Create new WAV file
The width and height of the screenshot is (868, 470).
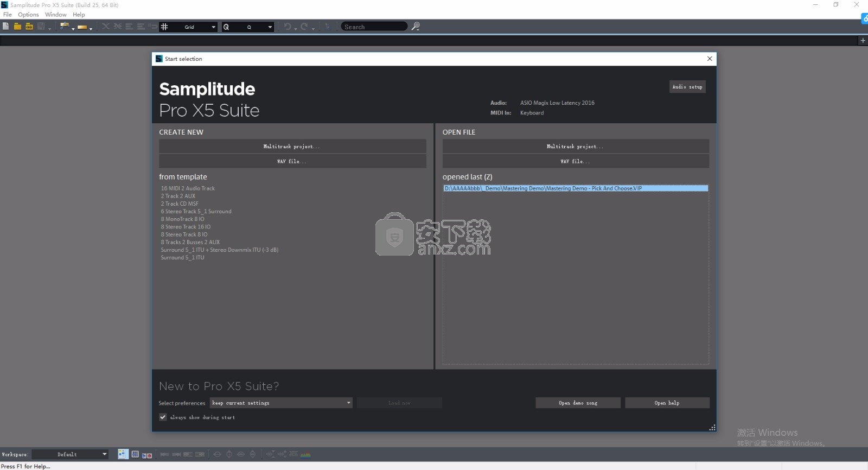coord(292,161)
